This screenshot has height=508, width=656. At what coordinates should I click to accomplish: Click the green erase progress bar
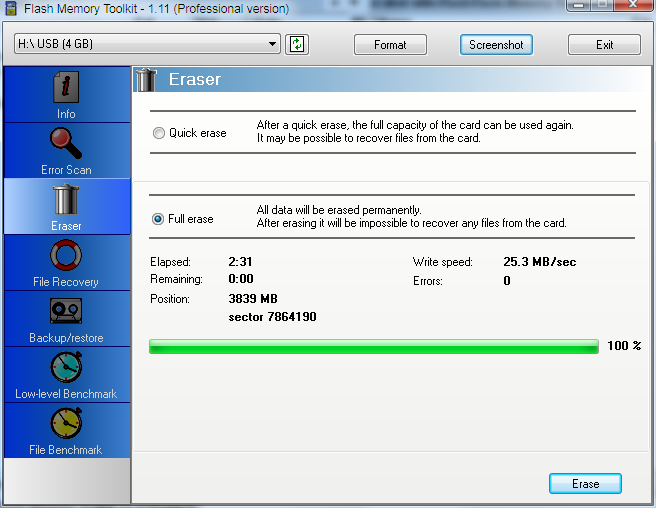pyautogui.click(x=374, y=346)
